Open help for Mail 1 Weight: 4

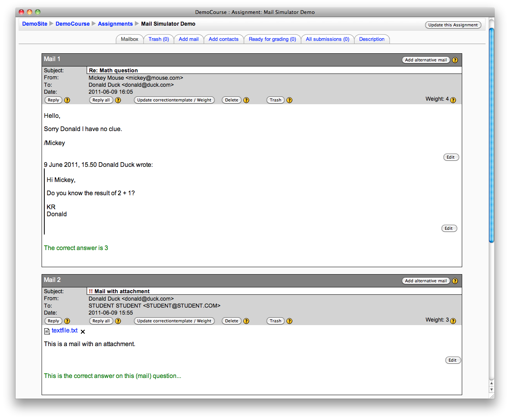click(x=453, y=100)
